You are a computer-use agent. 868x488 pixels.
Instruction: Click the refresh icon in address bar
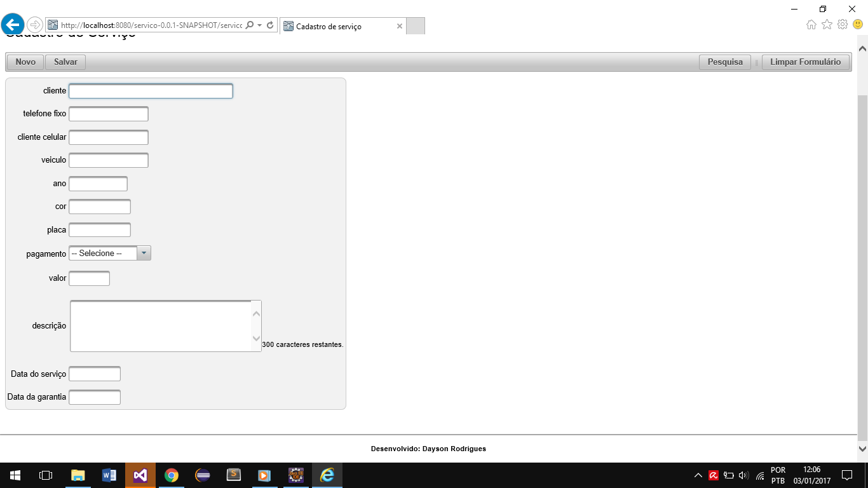[x=270, y=25]
